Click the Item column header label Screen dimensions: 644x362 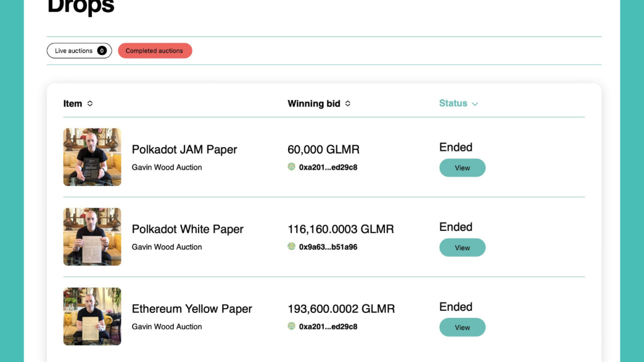tap(72, 104)
